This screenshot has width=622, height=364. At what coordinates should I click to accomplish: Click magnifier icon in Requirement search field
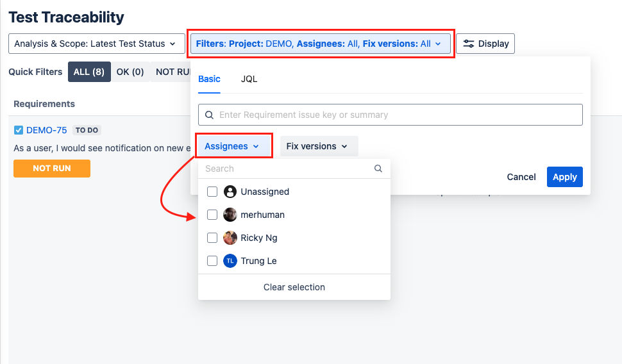pos(209,115)
